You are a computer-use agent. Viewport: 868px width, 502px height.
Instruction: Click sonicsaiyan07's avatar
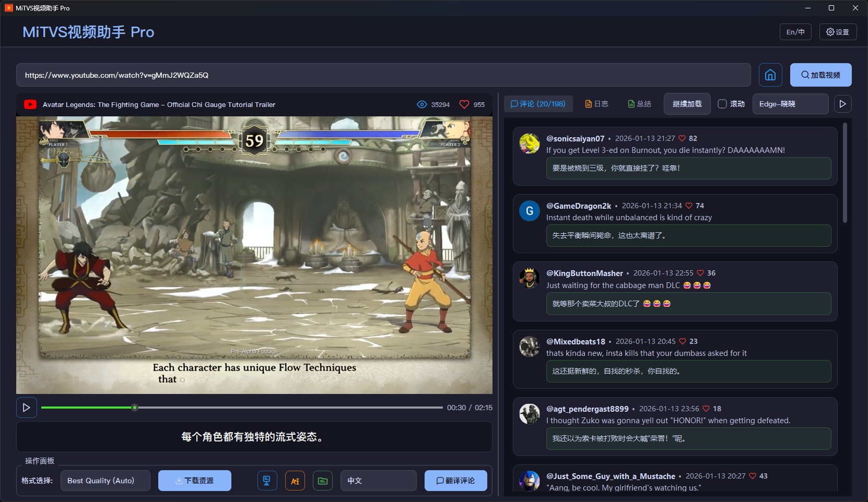(x=529, y=144)
